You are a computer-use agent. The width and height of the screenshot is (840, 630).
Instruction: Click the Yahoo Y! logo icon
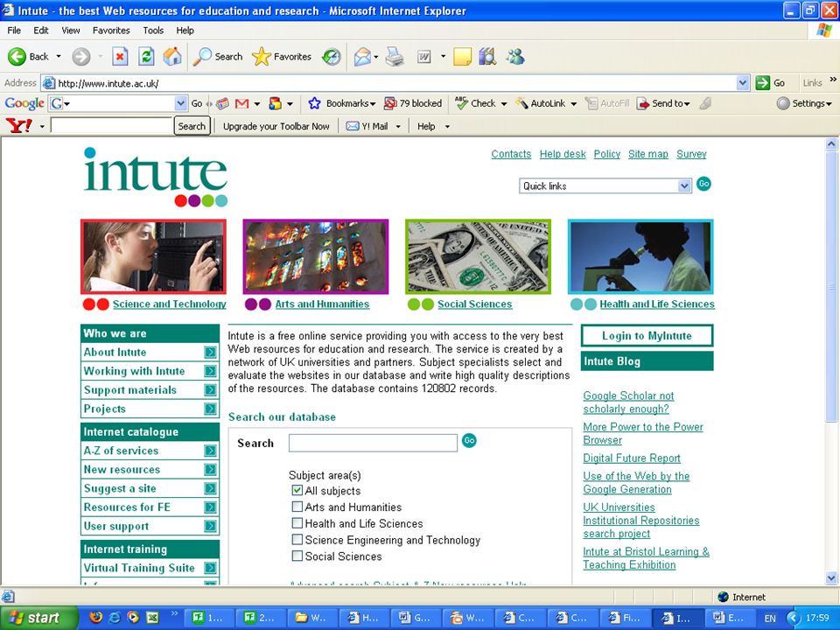click(x=18, y=126)
